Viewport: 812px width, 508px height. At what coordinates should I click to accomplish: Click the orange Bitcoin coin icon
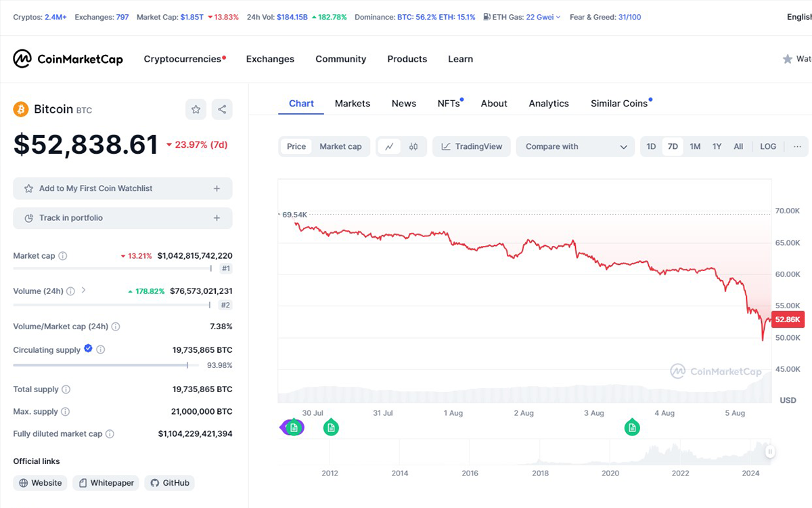pyautogui.click(x=20, y=109)
